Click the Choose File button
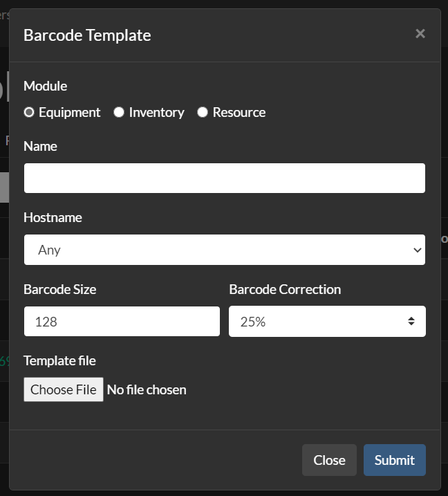 [64, 389]
